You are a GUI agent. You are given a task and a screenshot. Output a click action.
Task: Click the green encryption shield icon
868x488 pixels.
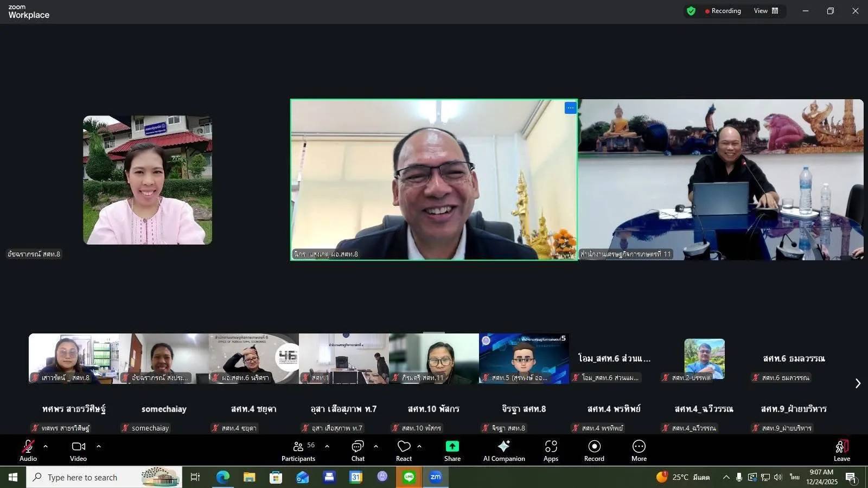point(691,11)
